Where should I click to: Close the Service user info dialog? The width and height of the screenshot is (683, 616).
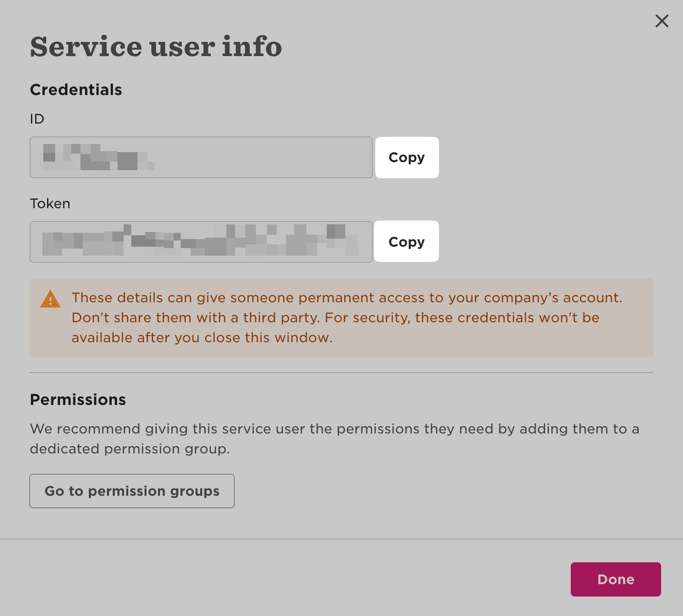click(x=662, y=21)
